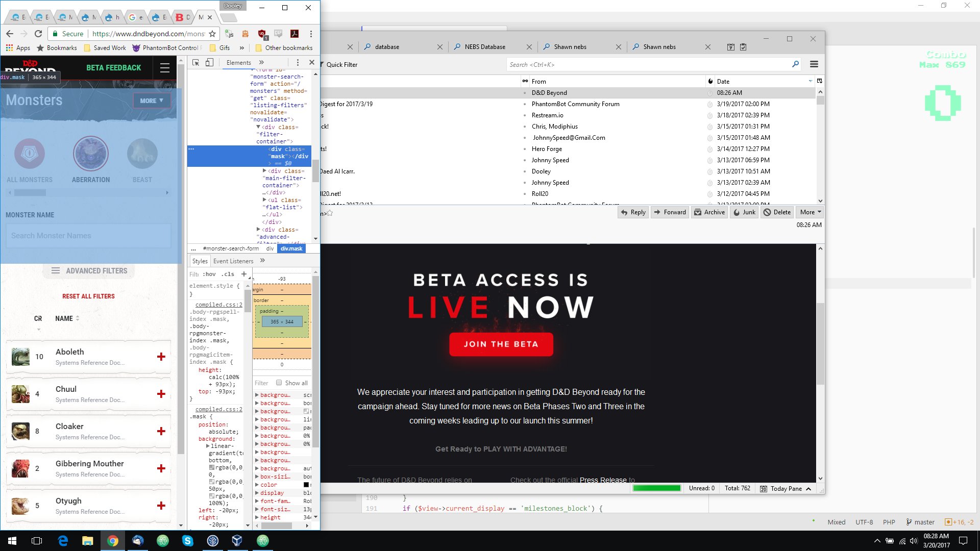The image size is (980, 551).
Task: Toggle the Show all computed styles checkbox
Action: pyautogui.click(x=279, y=383)
